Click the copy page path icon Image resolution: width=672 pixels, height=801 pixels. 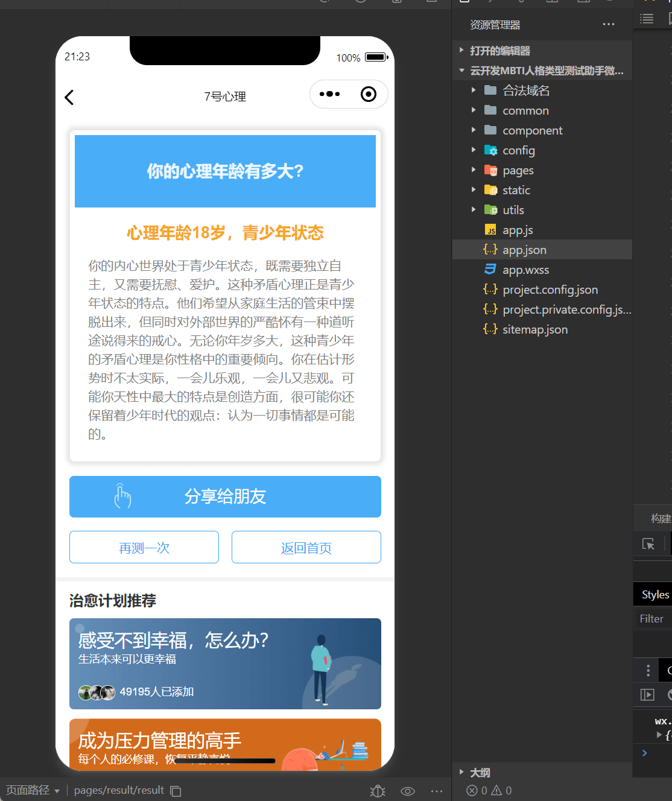tap(176, 791)
